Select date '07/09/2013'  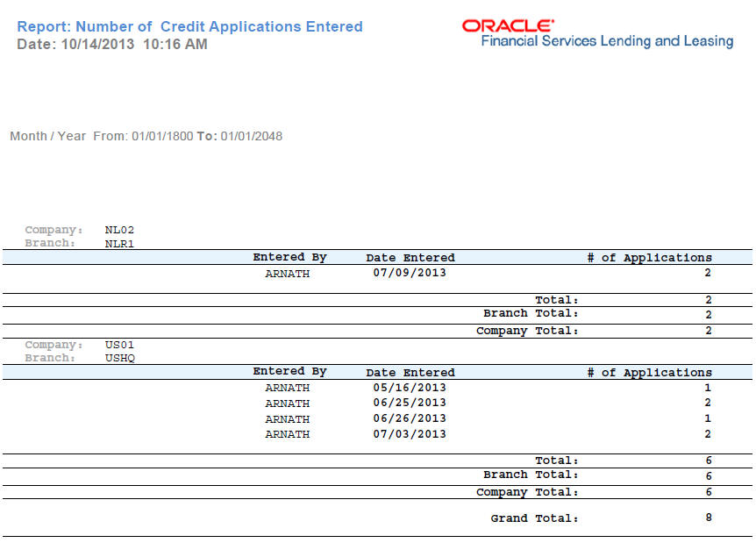coord(410,273)
